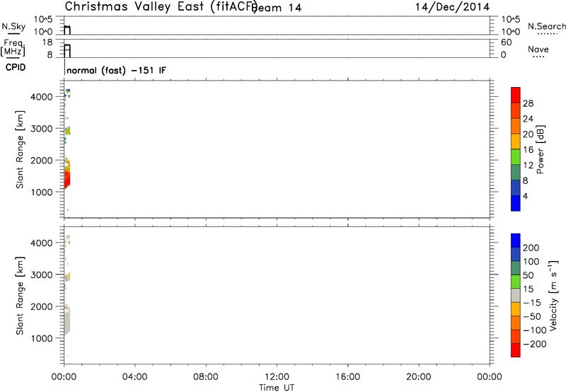Click the green echo near 3000 km in the power panel
Image resolution: width=566 pixels, height=392 pixels.
pyautogui.click(x=67, y=131)
